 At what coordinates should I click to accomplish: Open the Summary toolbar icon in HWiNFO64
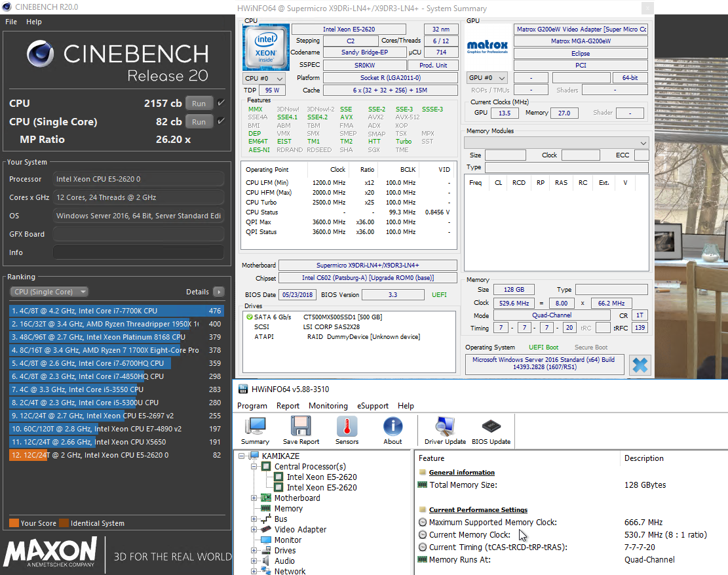[x=255, y=430]
